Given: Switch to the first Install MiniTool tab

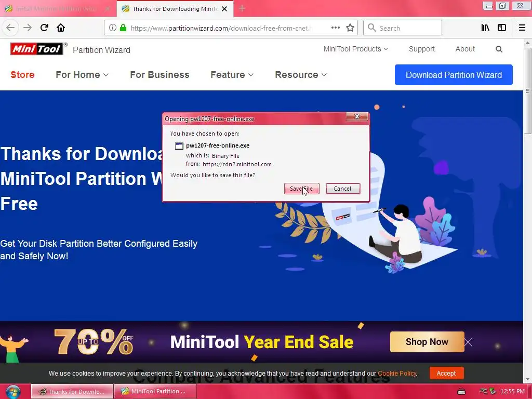Looking at the screenshot, I should coord(56,9).
